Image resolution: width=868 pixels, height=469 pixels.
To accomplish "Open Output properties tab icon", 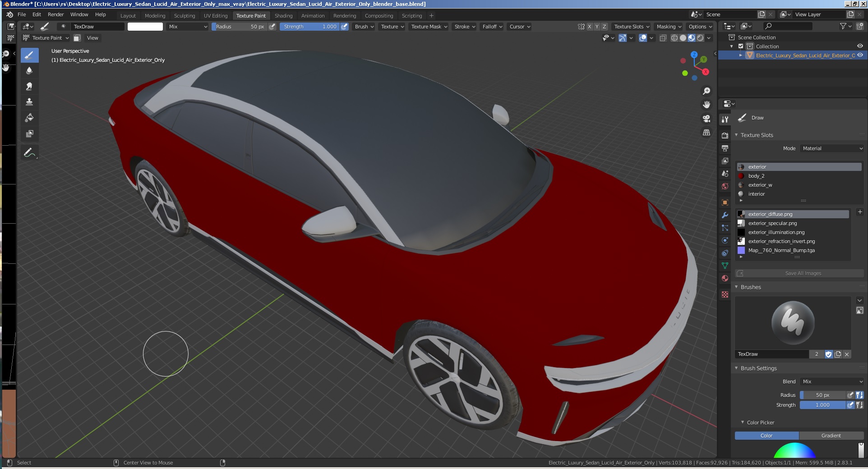I will tap(725, 148).
